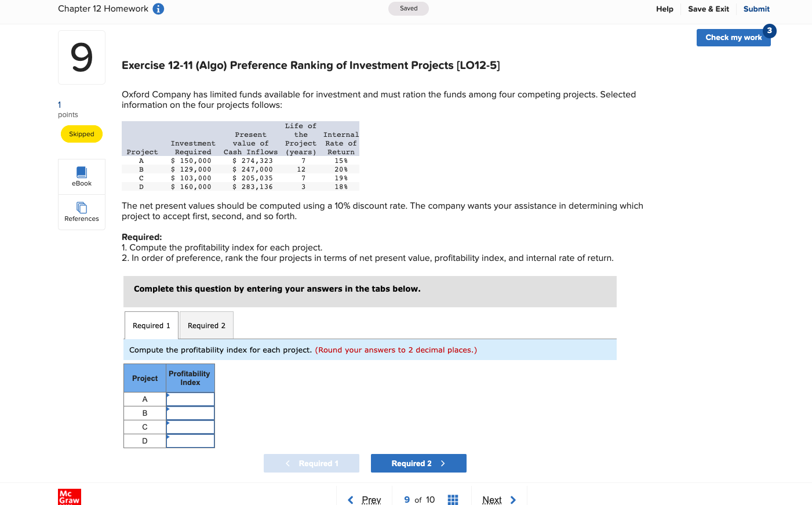This screenshot has width=812, height=505.
Task: Go to the previous question with Prev
Action: pyautogui.click(x=365, y=500)
